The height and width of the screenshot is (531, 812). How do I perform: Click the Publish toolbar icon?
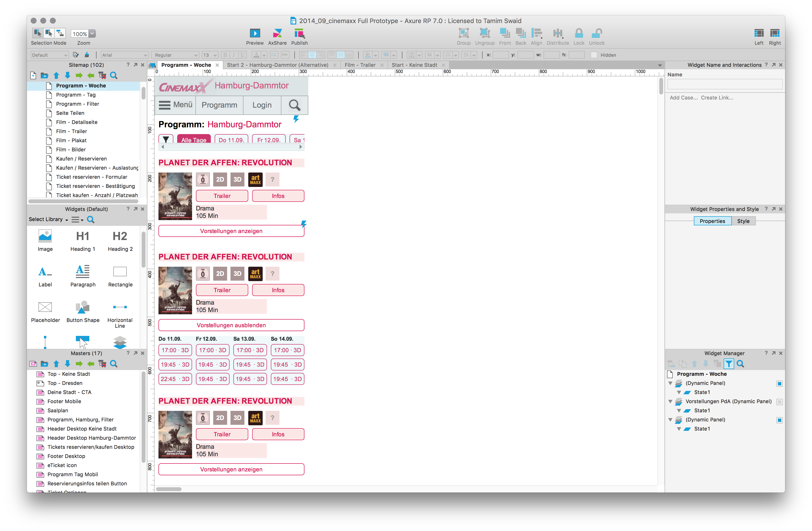(x=299, y=33)
